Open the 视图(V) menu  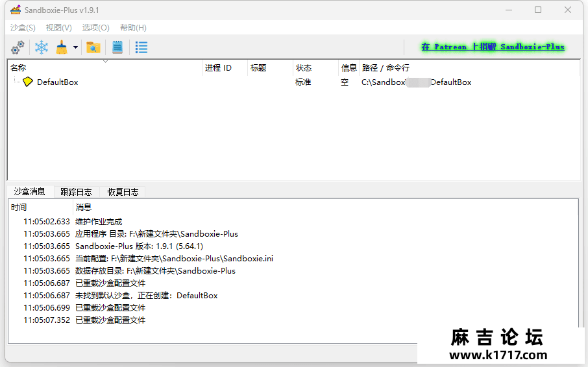(x=59, y=28)
